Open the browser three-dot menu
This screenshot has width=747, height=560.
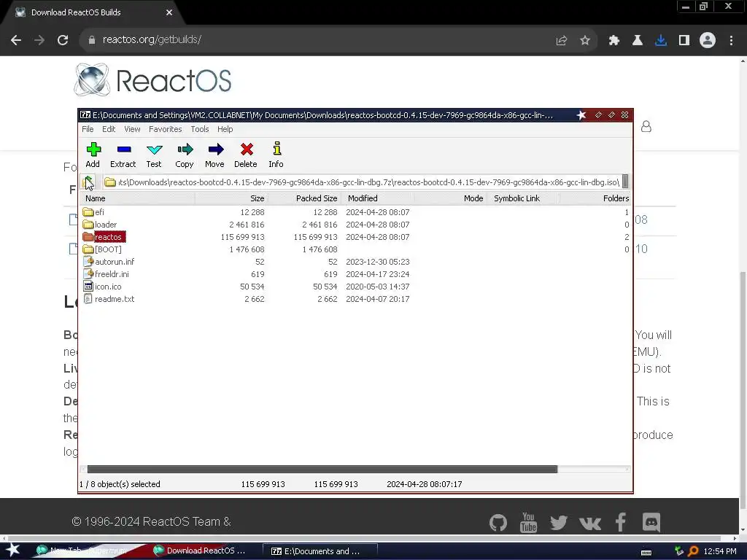tap(731, 41)
